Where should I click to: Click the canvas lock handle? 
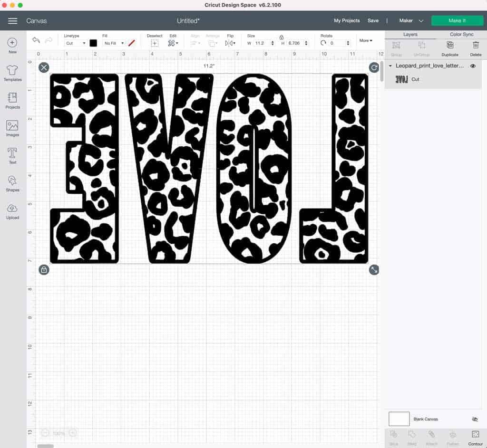click(44, 269)
